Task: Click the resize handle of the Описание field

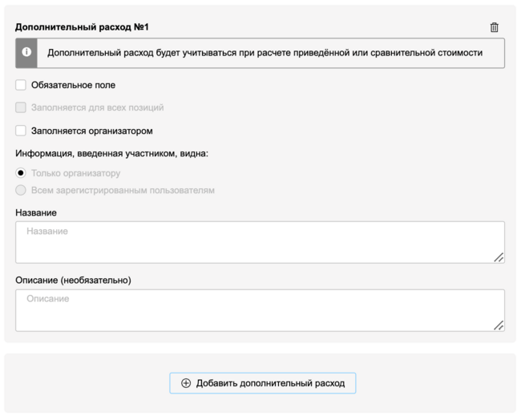Action: tap(499, 325)
